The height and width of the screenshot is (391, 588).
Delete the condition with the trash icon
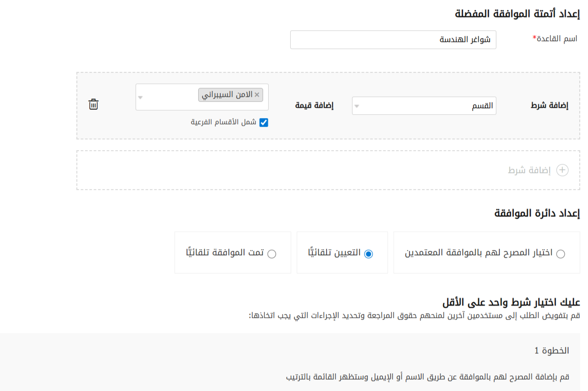(93, 104)
